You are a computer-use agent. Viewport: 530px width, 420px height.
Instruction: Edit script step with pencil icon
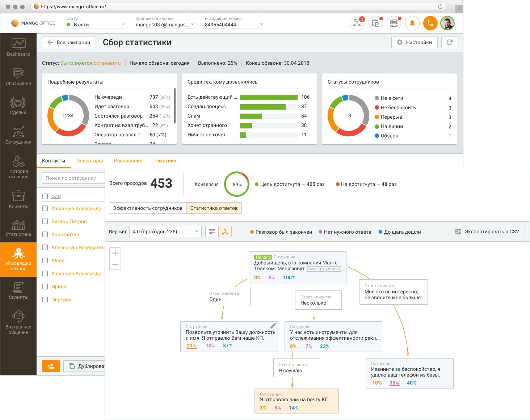[x=273, y=326]
